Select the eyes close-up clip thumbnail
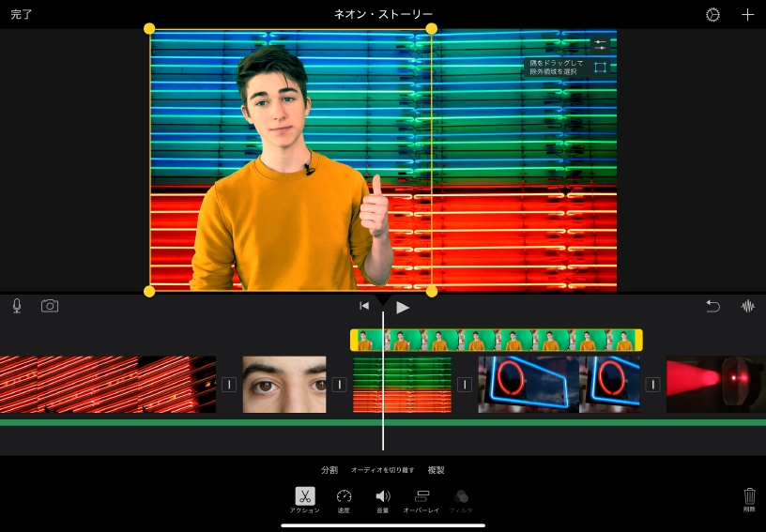The width and height of the screenshot is (766, 532). pyautogui.click(x=284, y=384)
